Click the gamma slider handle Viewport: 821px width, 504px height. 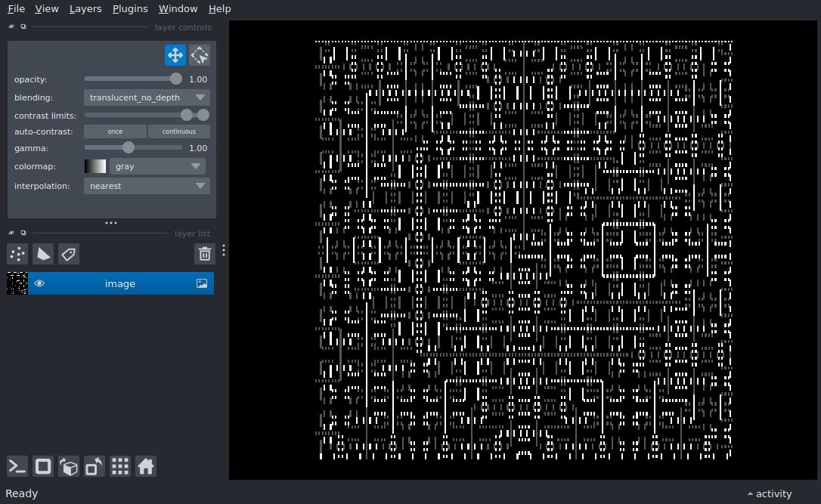129,147
